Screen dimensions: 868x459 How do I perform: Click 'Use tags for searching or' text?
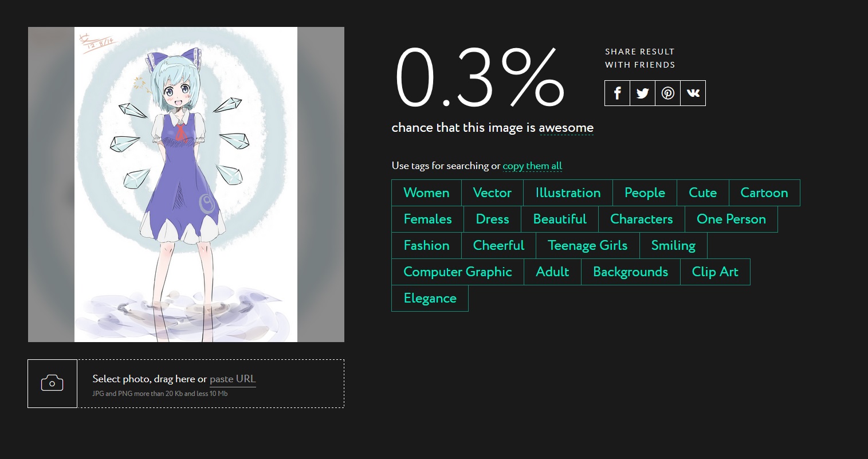[446, 166]
